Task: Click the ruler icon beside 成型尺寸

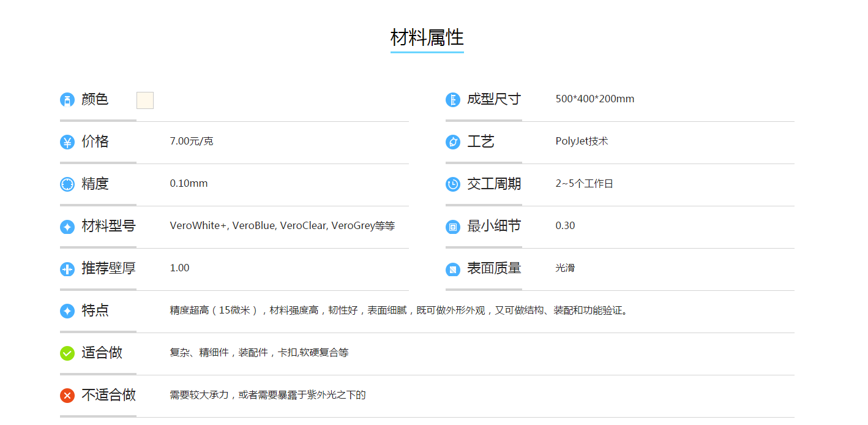Action: [453, 100]
